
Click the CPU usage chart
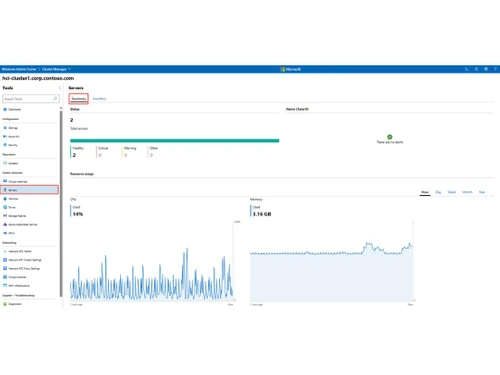coord(152,261)
